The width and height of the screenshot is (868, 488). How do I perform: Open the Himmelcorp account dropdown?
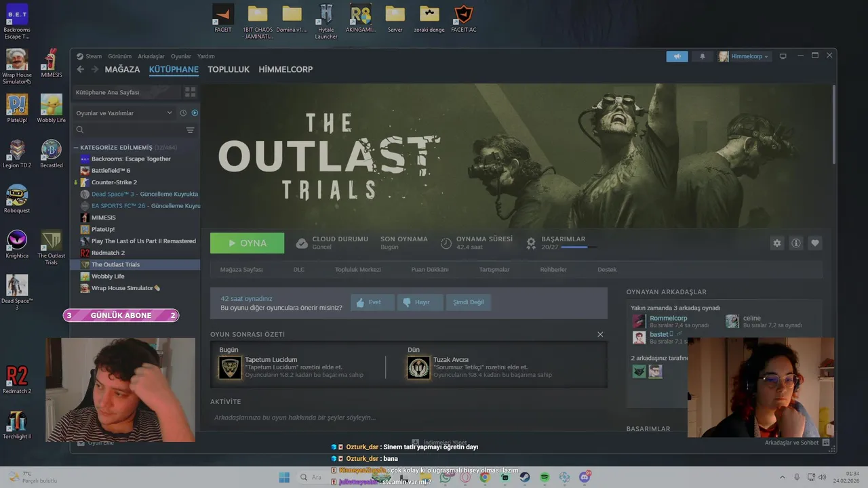pyautogui.click(x=744, y=56)
